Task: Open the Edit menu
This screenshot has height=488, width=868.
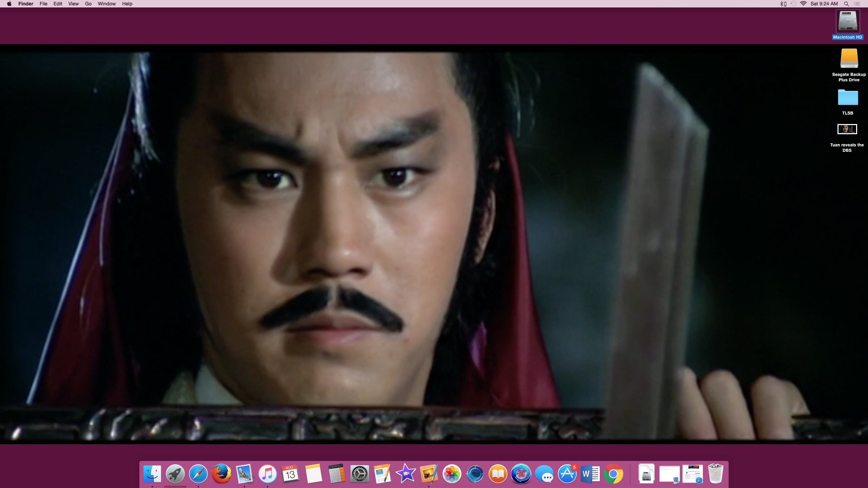Action: coord(58,4)
